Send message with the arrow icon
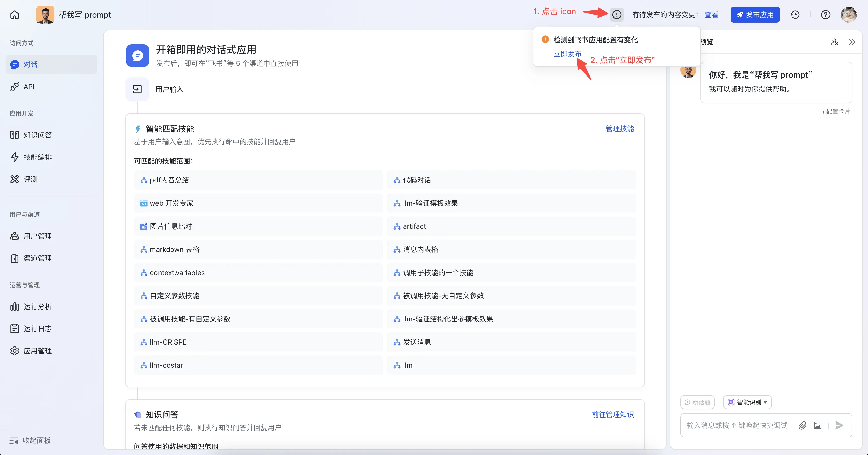 (839, 425)
